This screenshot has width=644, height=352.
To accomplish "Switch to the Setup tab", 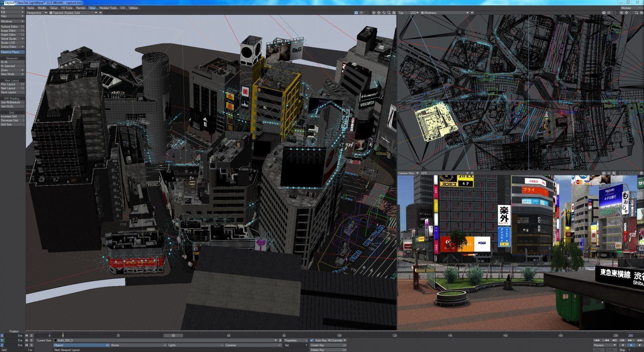I will pyautogui.click(x=54, y=8).
